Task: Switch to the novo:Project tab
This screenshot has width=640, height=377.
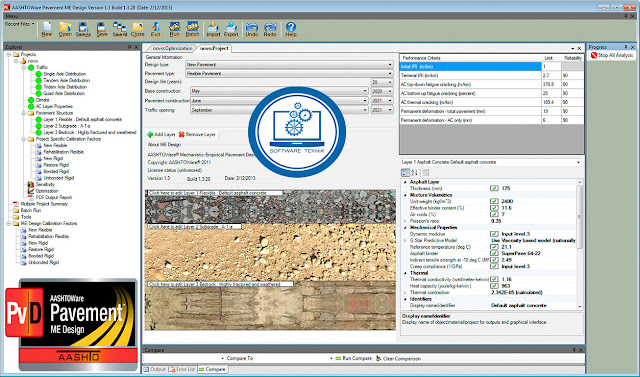Action: point(214,48)
